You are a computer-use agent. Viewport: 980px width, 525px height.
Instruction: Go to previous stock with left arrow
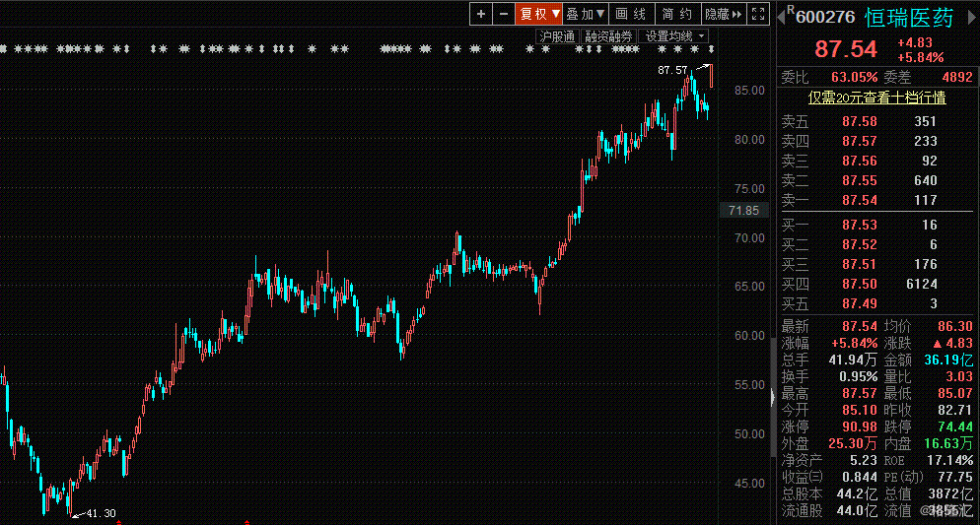pos(781,18)
